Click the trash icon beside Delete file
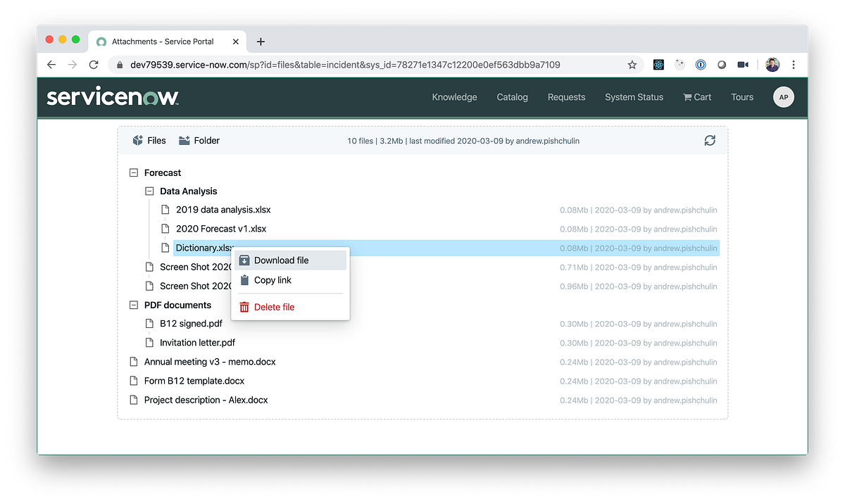845x504 pixels. (x=245, y=307)
